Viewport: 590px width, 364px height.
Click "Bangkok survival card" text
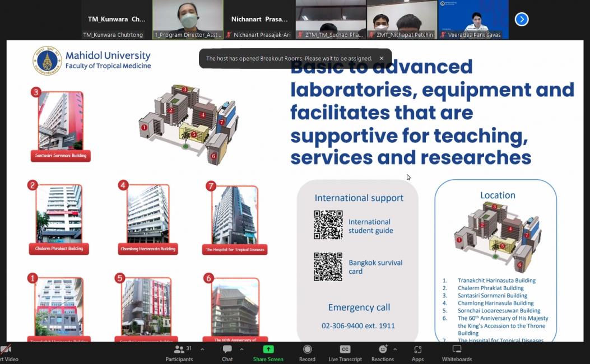tap(375, 267)
